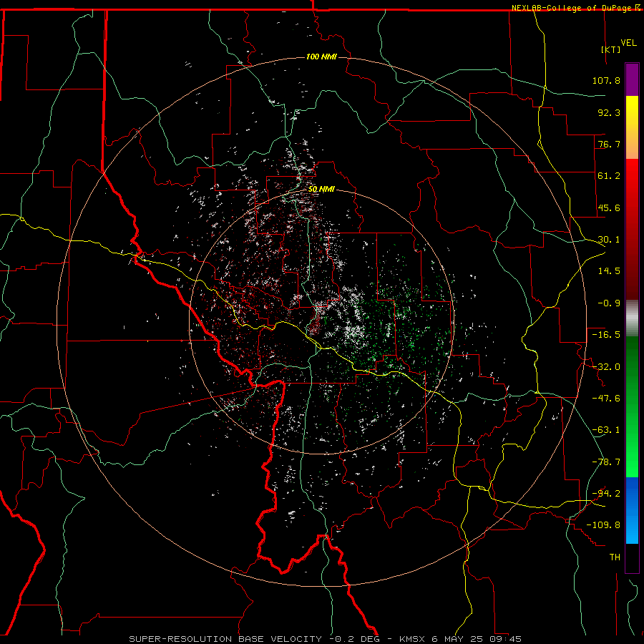The width and height of the screenshot is (644, 644).
Task: Select the 45.6 velocity scale value
Action: coord(609,208)
